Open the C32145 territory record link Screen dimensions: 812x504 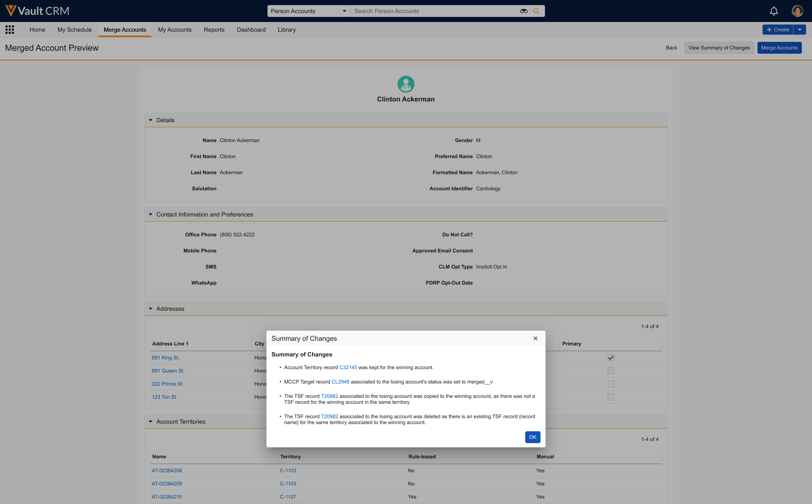[x=348, y=367]
